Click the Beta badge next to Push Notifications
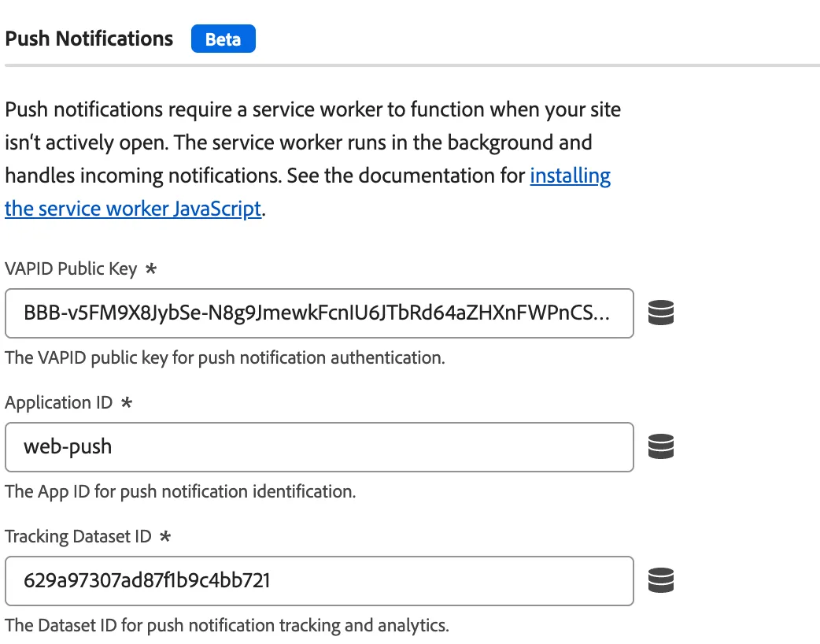The image size is (820, 644). point(223,39)
